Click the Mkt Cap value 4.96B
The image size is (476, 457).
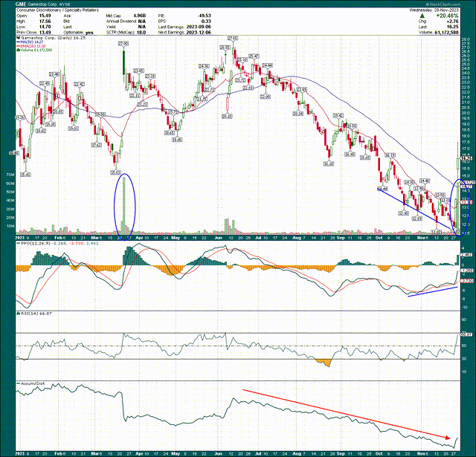(140, 16)
